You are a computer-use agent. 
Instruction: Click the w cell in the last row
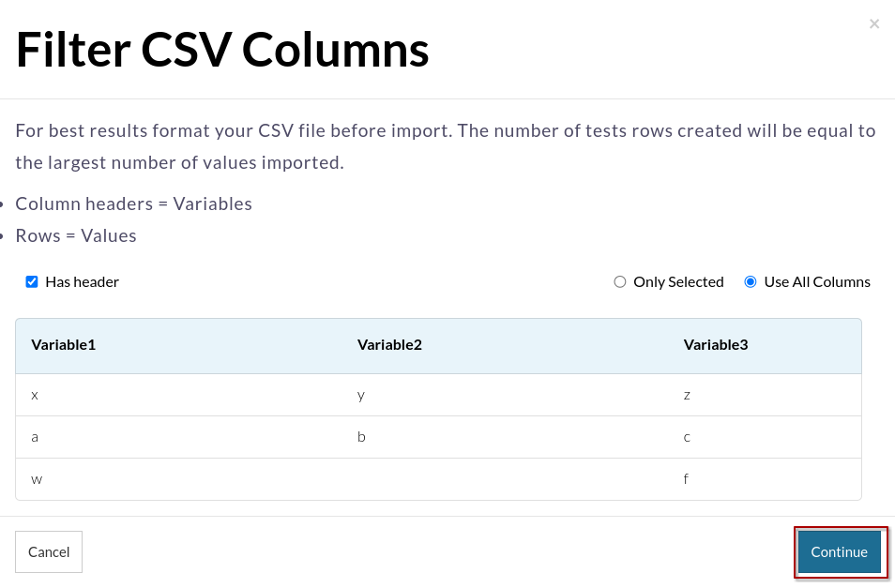point(37,479)
